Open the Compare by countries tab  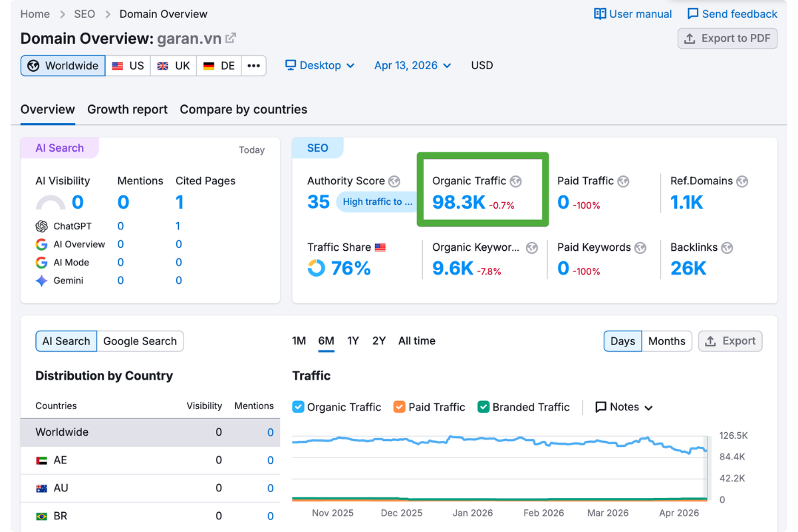pos(243,109)
